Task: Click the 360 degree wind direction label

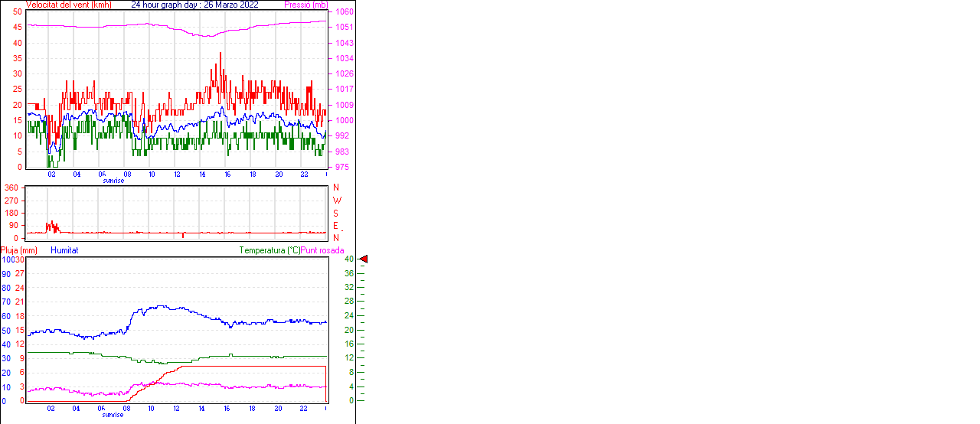Action: click(x=11, y=188)
